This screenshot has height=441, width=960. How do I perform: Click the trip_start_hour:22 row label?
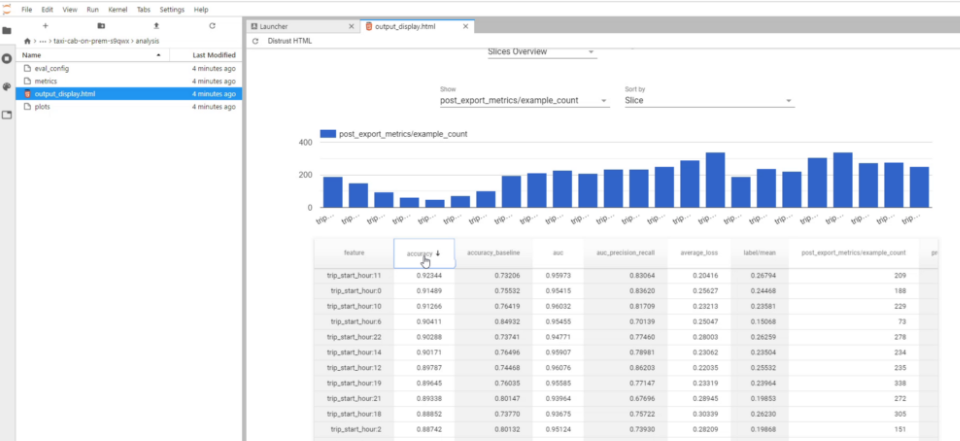tap(353, 337)
